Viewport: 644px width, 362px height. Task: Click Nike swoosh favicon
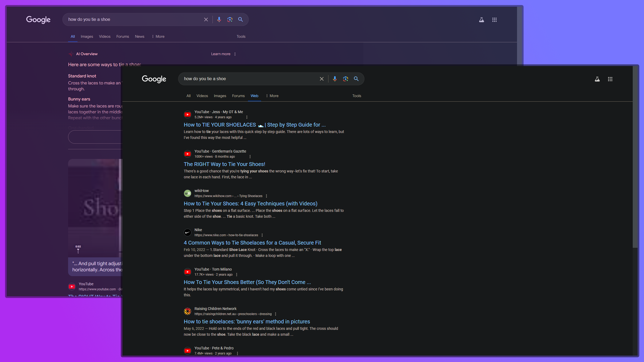pos(187,233)
